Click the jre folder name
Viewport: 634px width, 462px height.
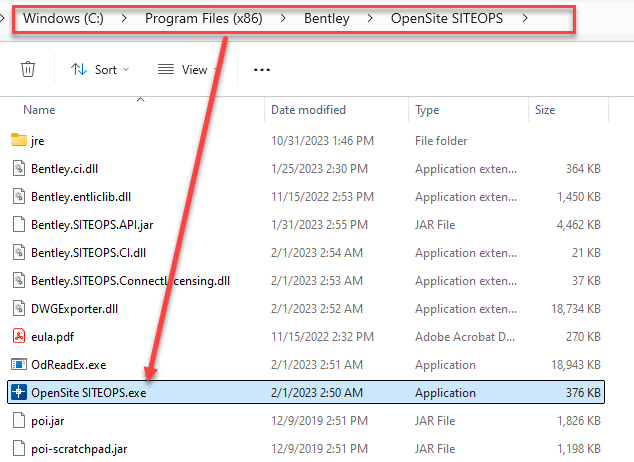tap(38, 141)
